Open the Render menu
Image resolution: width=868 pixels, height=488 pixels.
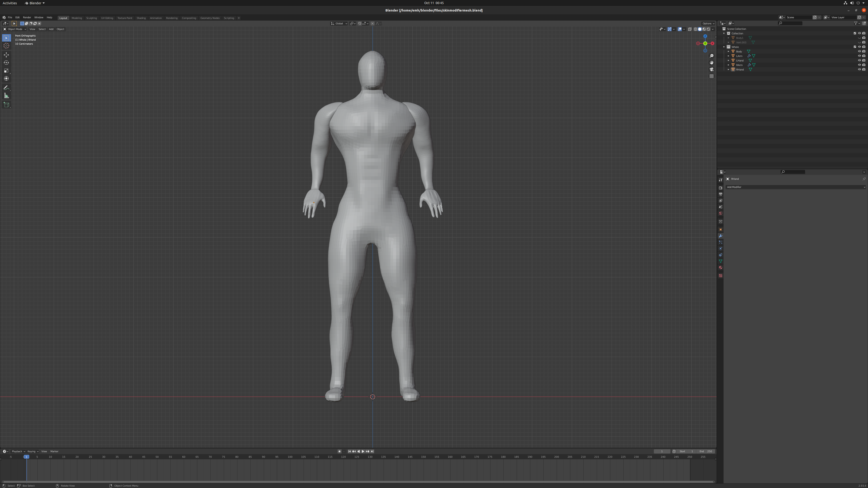(x=27, y=18)
